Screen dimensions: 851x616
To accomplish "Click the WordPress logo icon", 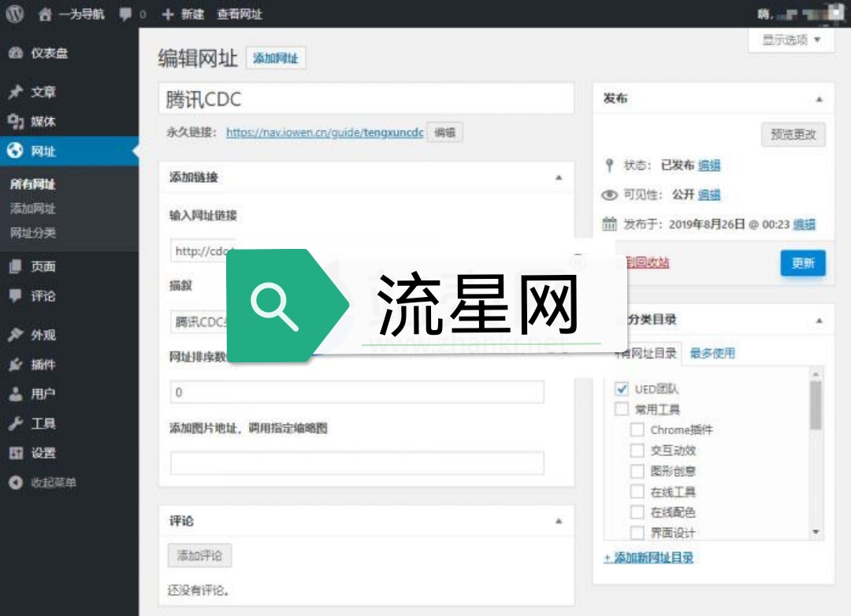I will 15,13.
